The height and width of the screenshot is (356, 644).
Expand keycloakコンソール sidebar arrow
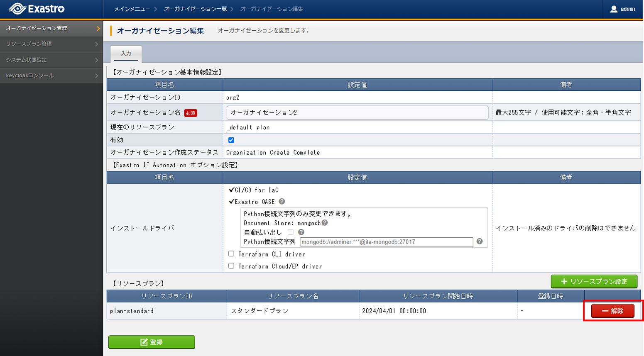tap(97, 76)
